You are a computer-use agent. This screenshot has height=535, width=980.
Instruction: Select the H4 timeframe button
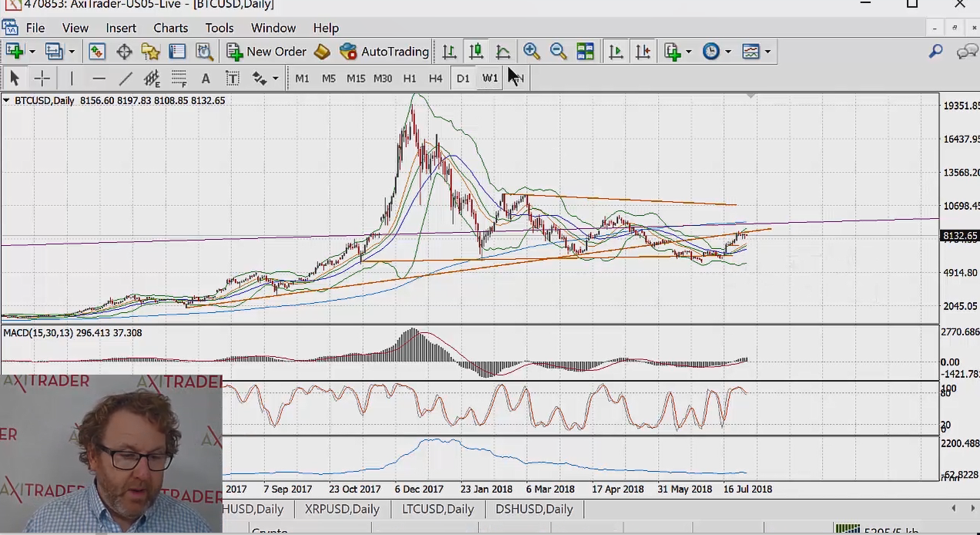(435, 78)
